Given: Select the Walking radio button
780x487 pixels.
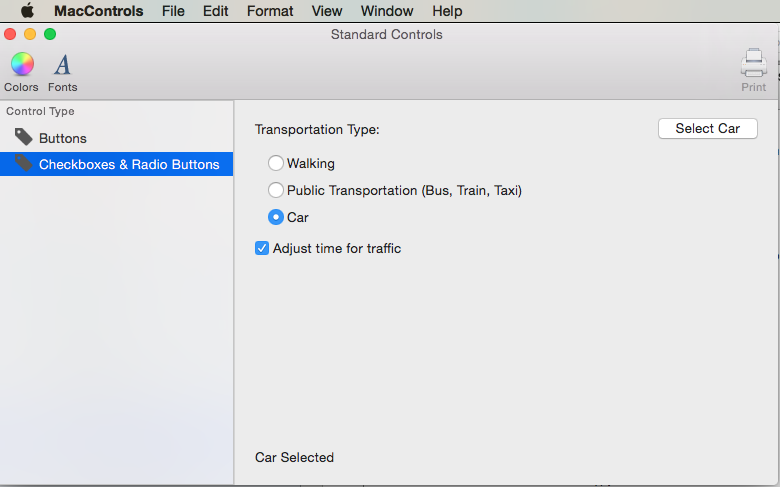Looking at the screenshot, I should click(x=276, y=163).
